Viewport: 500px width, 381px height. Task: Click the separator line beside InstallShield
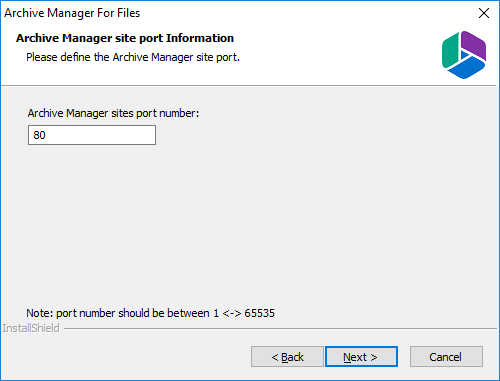[280, 329]
